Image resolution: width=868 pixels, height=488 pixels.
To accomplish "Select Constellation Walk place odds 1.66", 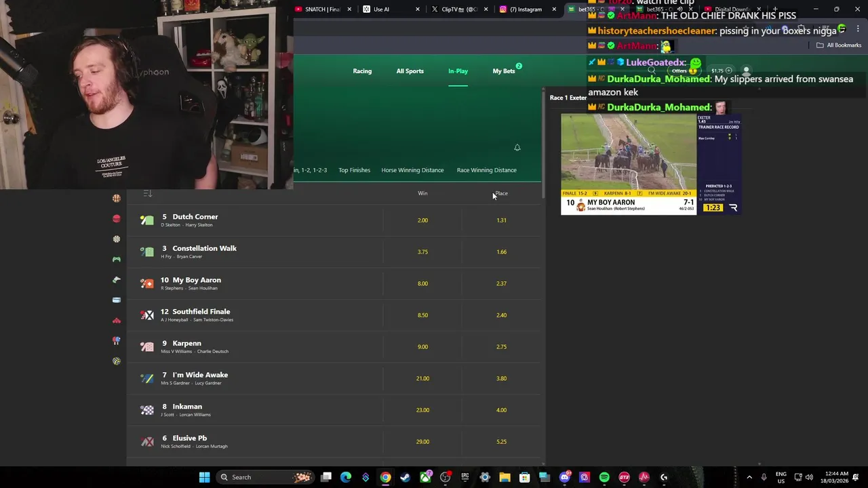I will click(x=501, y=251).
